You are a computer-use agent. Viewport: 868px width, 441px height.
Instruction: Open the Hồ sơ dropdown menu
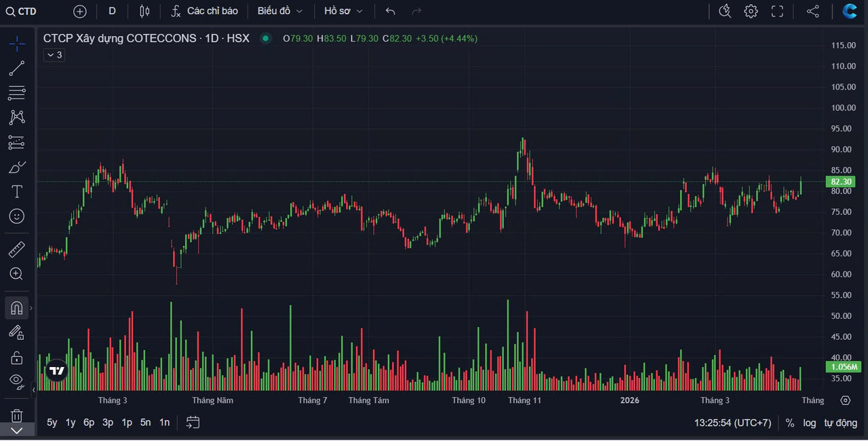coord(343,11)
